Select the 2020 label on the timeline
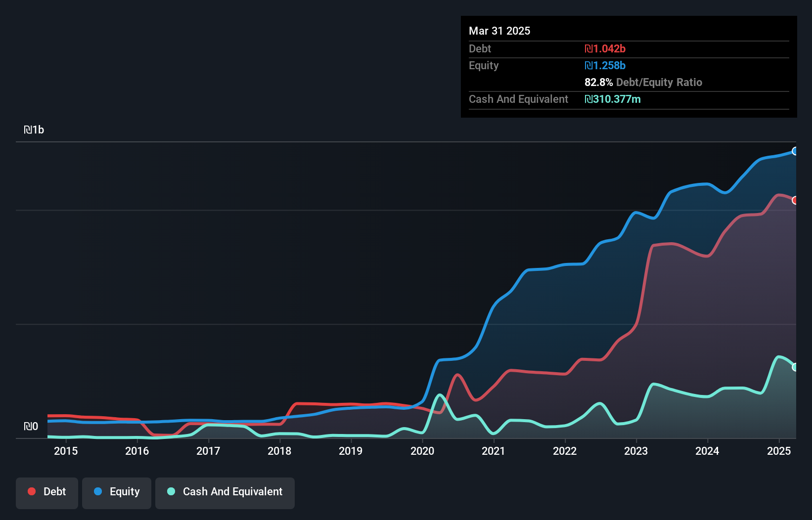This screenshot has height=520, width=812. point(423,451)
